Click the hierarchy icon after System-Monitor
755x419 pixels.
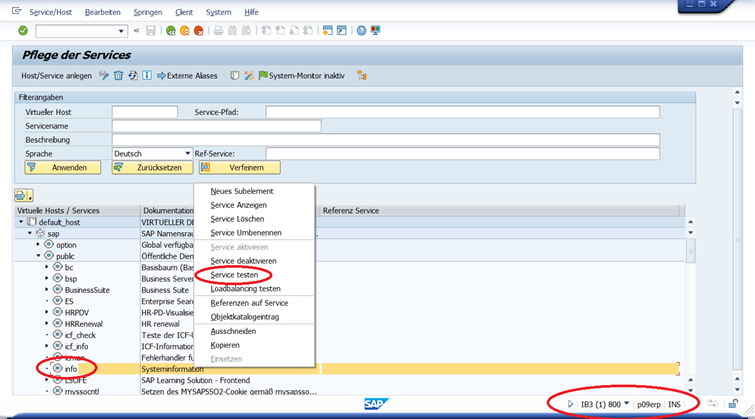(x=362, y=76)
